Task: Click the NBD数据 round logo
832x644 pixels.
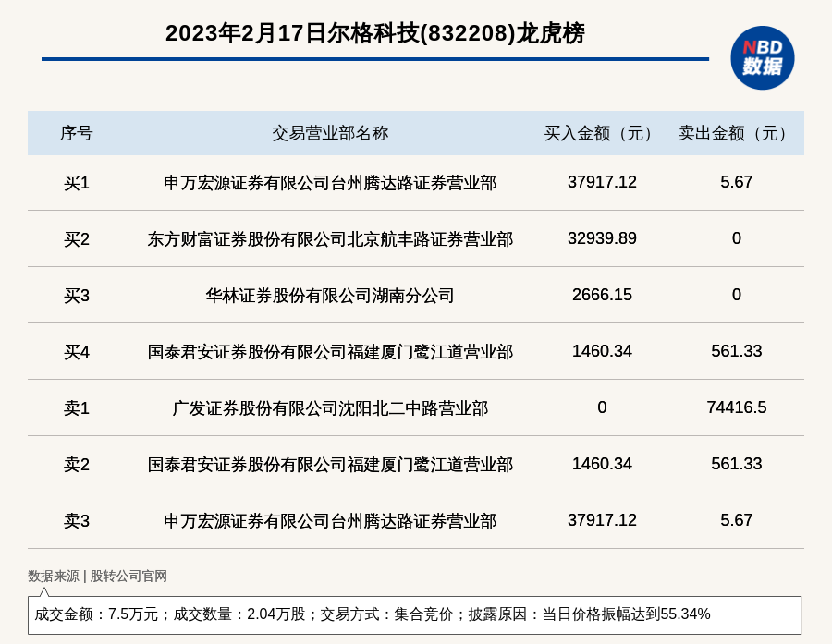Action: click(x=763, y=58)
